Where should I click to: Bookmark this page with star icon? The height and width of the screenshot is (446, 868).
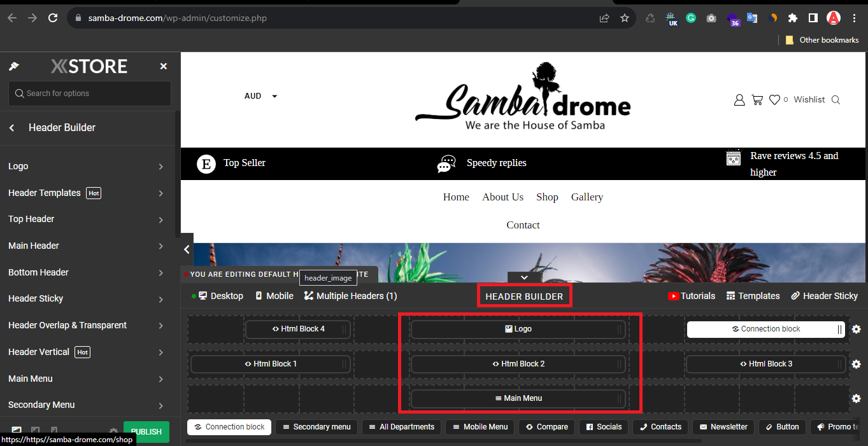(x=625, y=18)
